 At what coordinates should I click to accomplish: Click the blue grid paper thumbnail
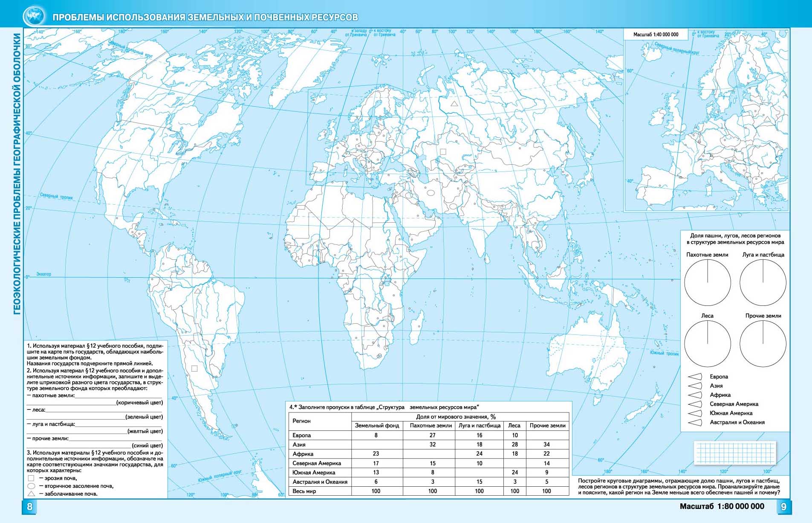pos(735,453)
